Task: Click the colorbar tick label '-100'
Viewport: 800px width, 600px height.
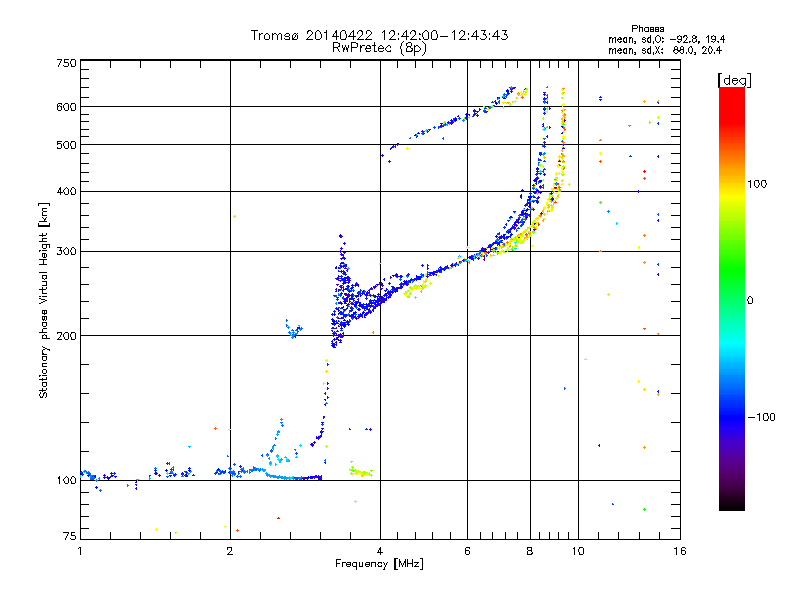Action: [x=761, y=417]
